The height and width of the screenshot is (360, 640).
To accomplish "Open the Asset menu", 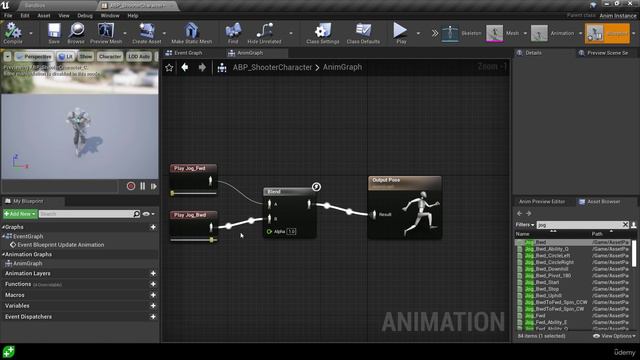I will click(x=44, y=16).
